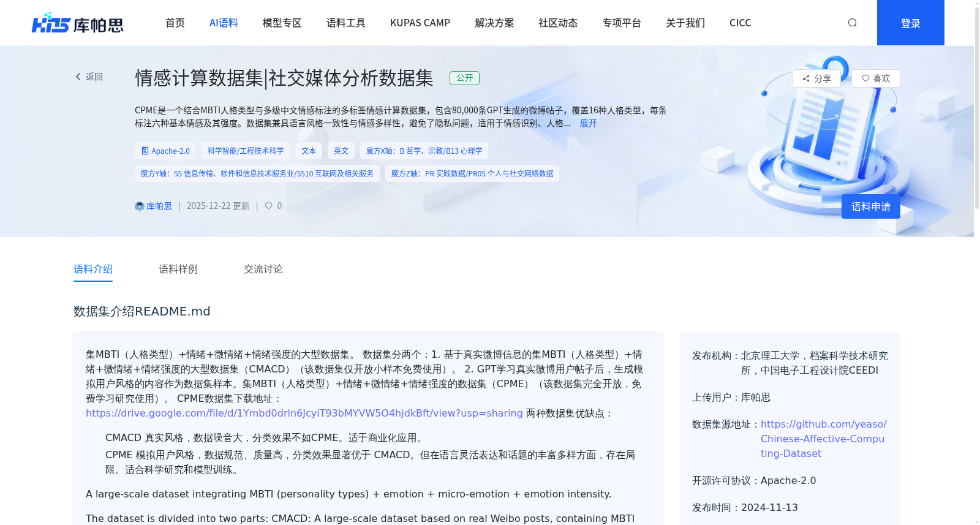Open the AI语料 navigation item
Viewport: 980px width, 525px height.
[x=224, y=23]
